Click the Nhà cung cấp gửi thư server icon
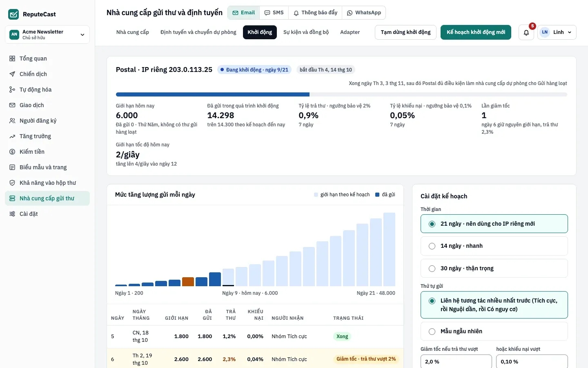Image resolution: width=588 pixels, height=368 pixels. pos(12,198)
